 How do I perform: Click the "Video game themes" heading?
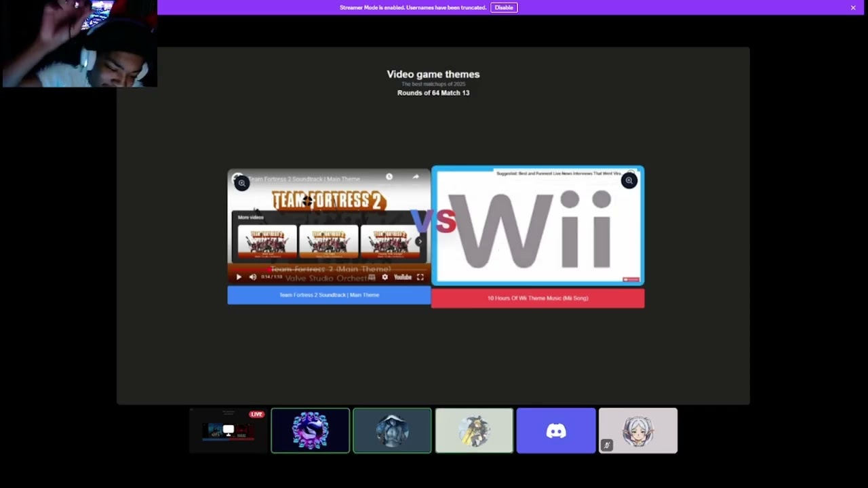433,74
